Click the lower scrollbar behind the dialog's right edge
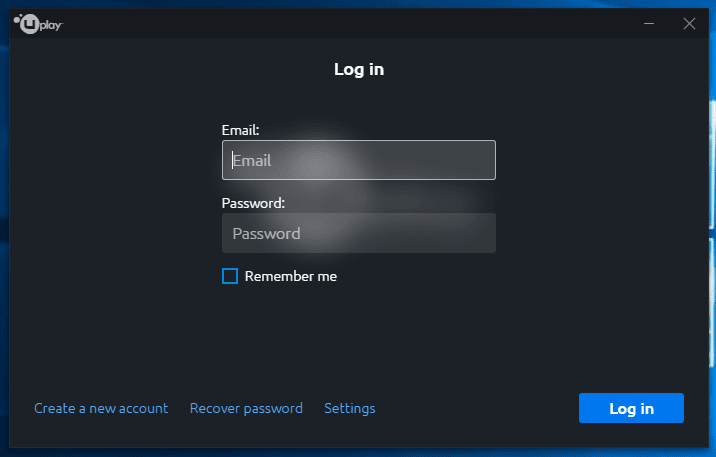Image resolution: width=716 pixels, height=457 pixels. click(x=712, y=302)
